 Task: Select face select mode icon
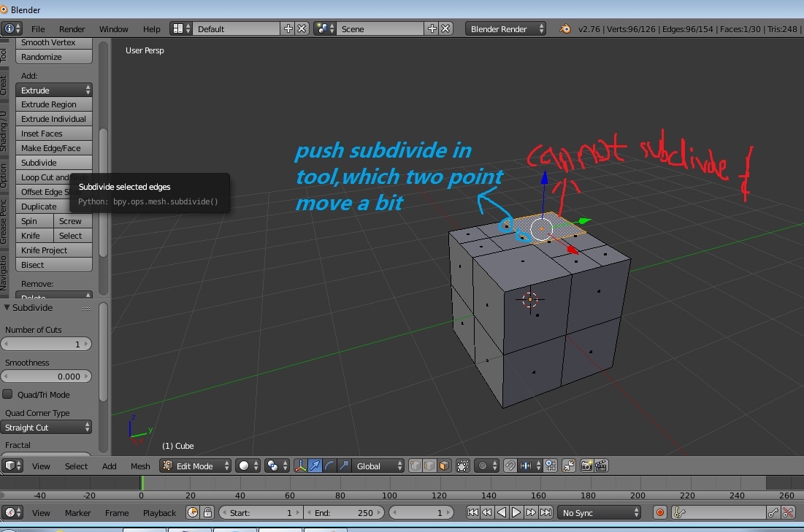pos(443,466)
